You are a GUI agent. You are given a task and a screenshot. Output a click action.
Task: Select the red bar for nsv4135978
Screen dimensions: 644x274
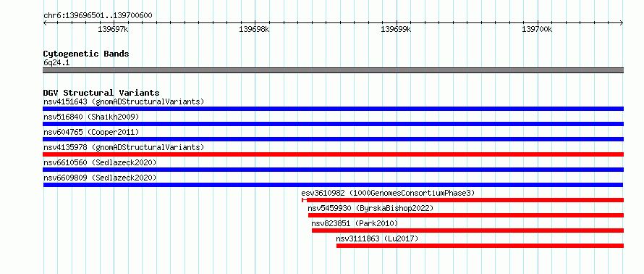[333, 154]
